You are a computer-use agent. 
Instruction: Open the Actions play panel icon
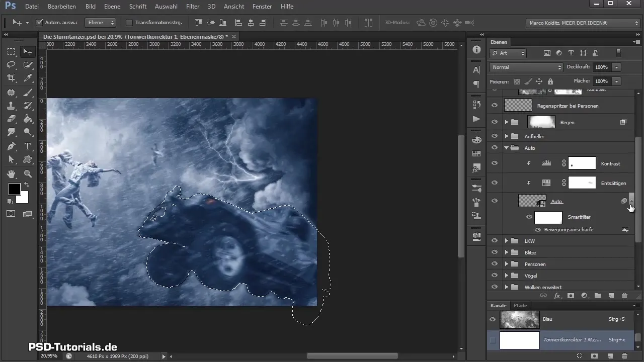pos(476,119)
